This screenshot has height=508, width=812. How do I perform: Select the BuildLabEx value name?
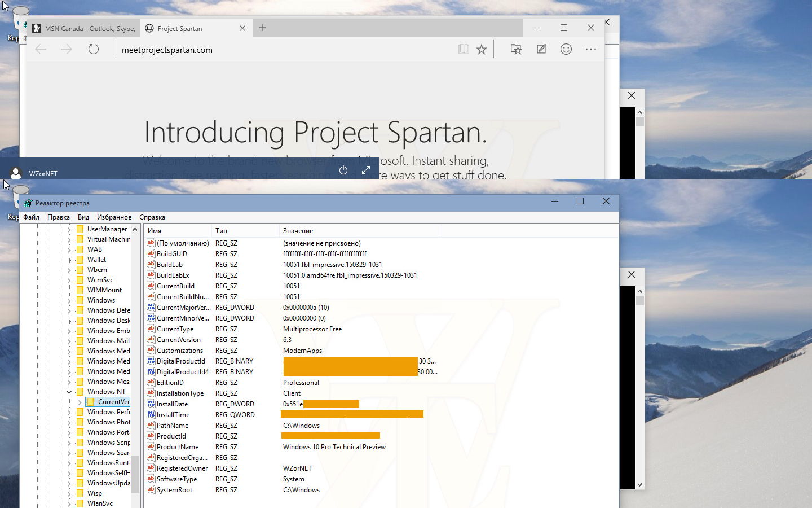[173, 275]
